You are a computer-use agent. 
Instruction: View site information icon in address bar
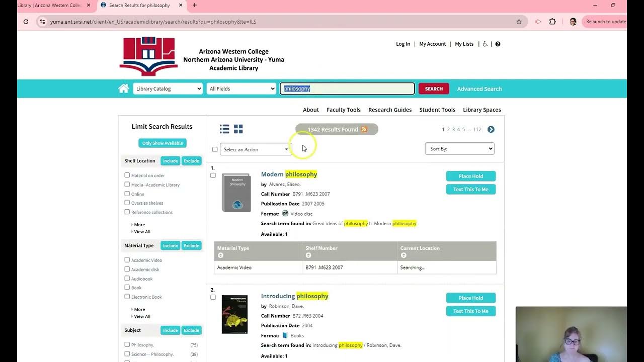[43, 22]
